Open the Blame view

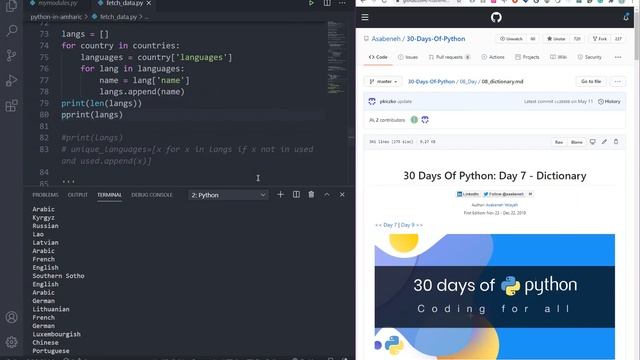(x=576, y=142)
